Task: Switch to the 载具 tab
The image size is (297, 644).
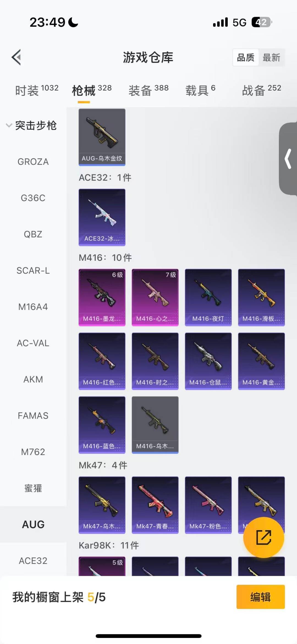Action: pos(200,90)
